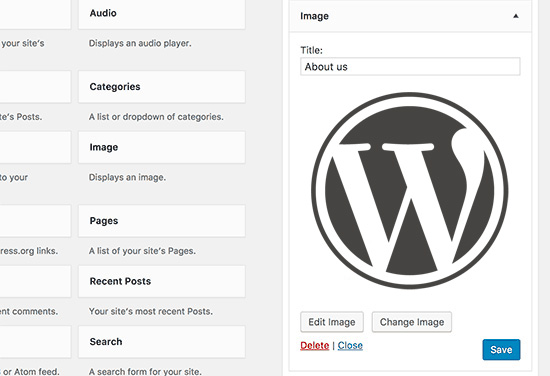
Task: Click the text 'A list of your site's Pages.'
Action: coord(142,251)
